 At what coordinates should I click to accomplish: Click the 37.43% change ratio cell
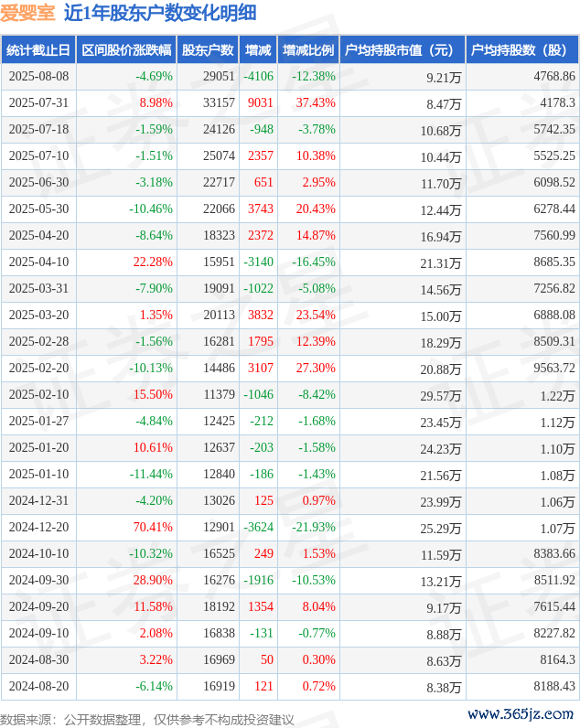[316, 102]
